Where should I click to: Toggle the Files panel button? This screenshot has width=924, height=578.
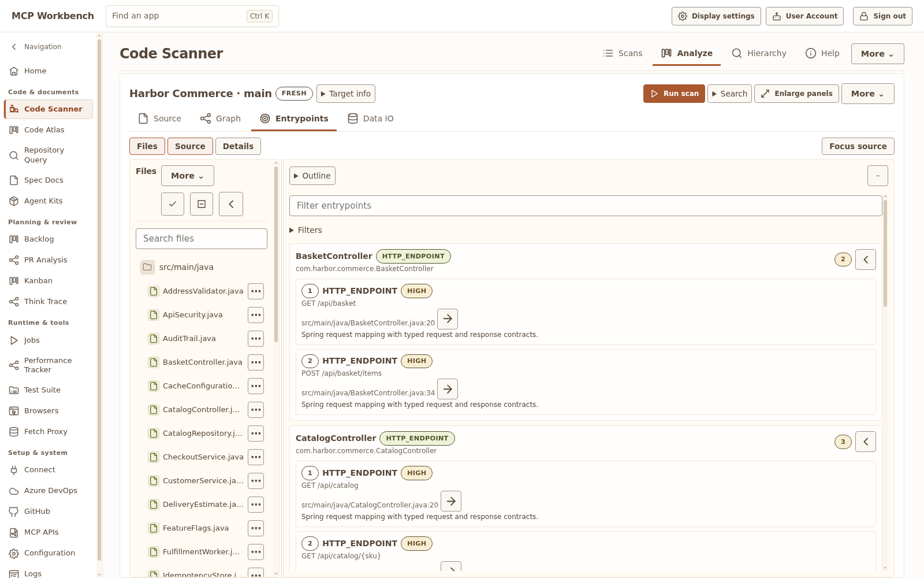click(147, 146)
